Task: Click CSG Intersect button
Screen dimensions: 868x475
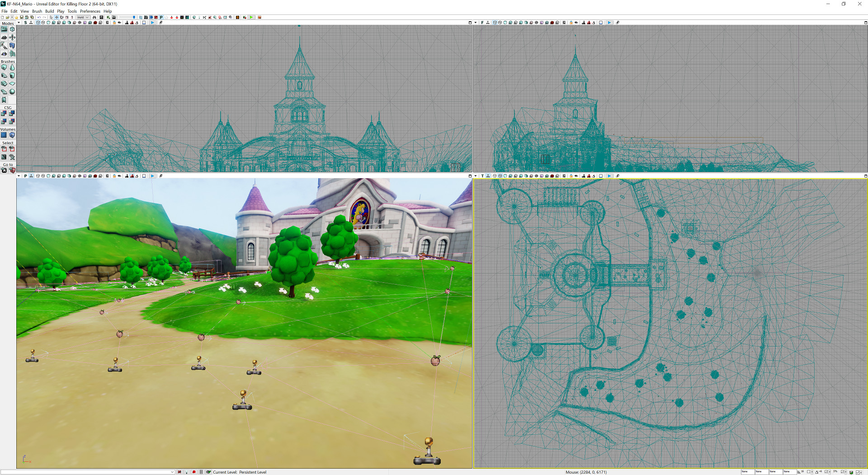Action: [x=4, y=122]
